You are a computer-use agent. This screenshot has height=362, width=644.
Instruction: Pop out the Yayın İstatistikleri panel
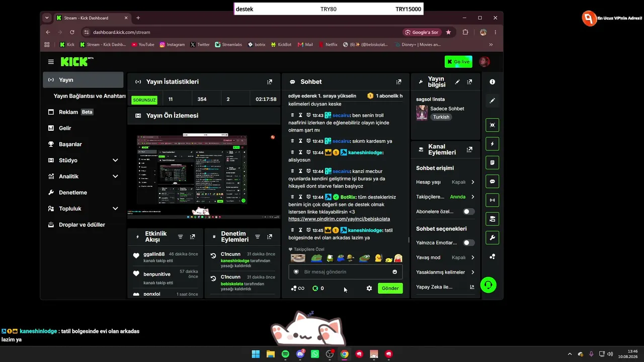click(x=270, y=81)
